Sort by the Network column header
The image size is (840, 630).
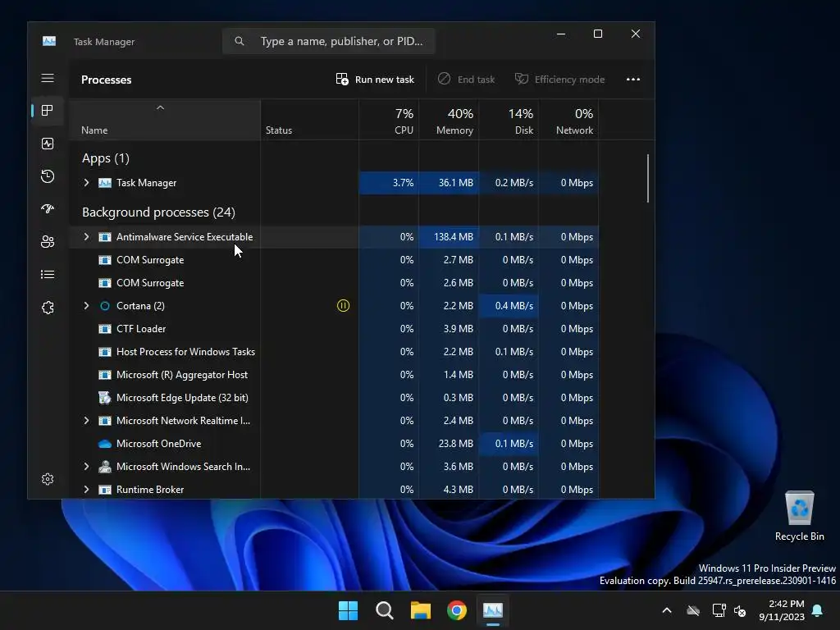[x=569, y=121]
